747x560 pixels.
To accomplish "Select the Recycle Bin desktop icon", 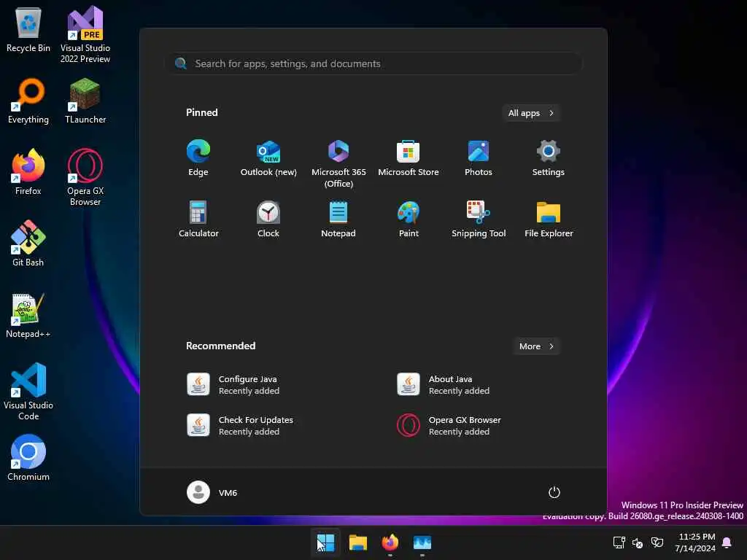I will 28,30.
